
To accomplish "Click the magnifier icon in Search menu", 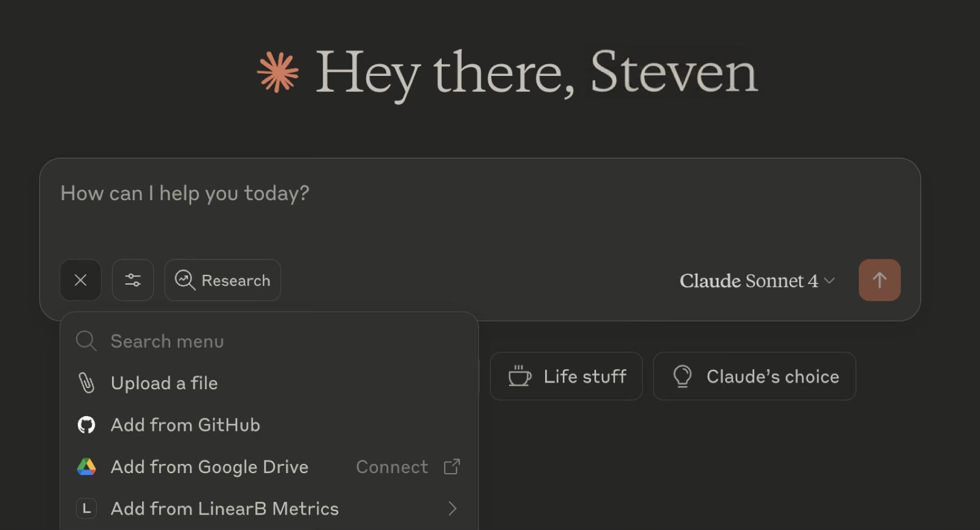I will pos(86,341).
